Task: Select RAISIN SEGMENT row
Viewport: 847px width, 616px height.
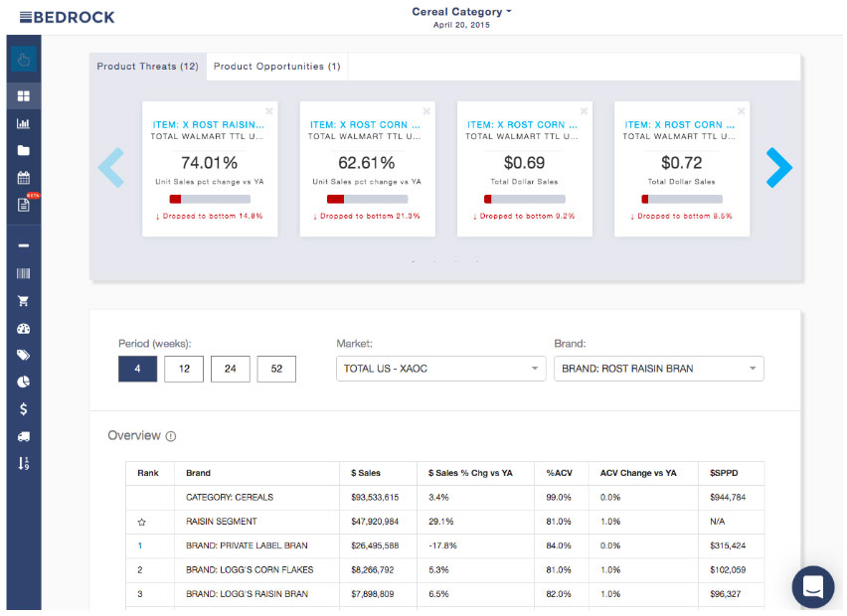Action: tap(445, 522)
